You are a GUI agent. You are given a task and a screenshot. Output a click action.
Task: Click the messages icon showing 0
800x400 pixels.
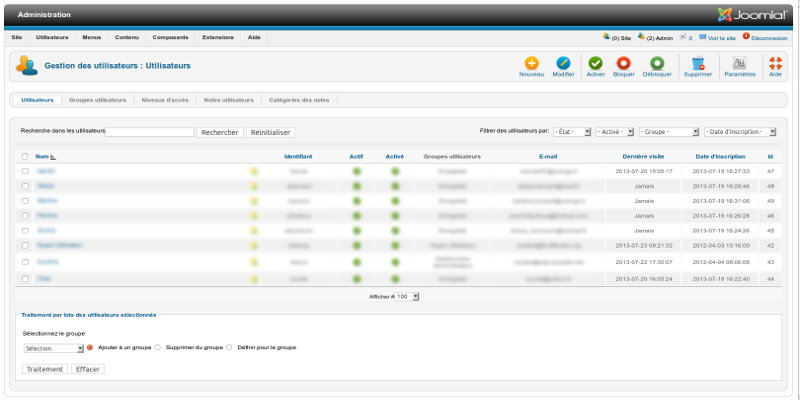[x=683, y=37]
